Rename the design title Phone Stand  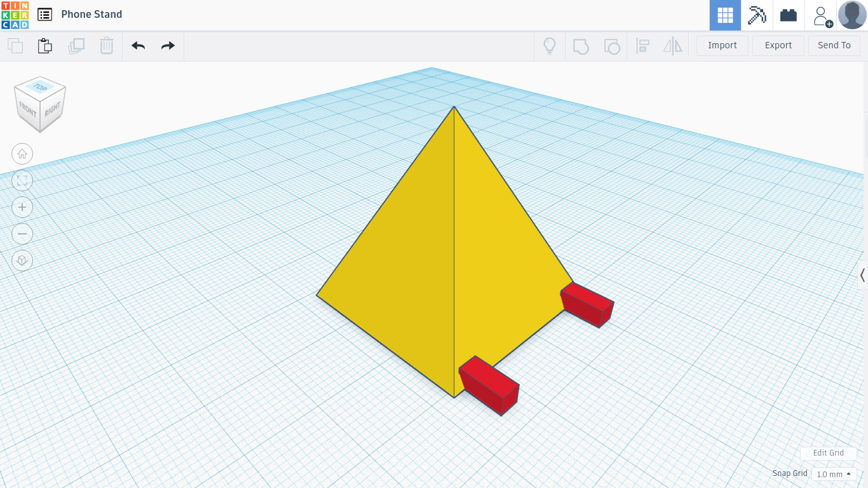(92, 14)
